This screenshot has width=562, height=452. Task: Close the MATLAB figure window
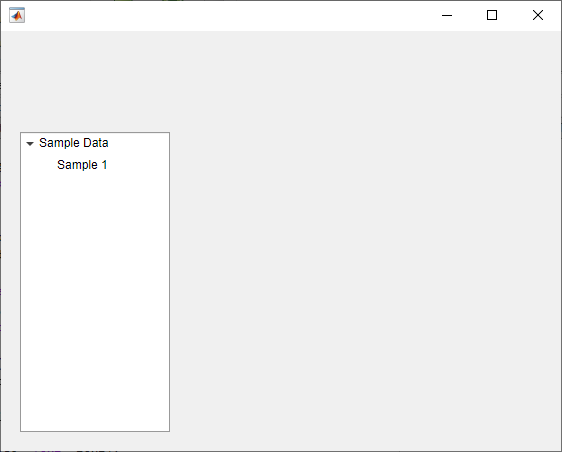538,15
